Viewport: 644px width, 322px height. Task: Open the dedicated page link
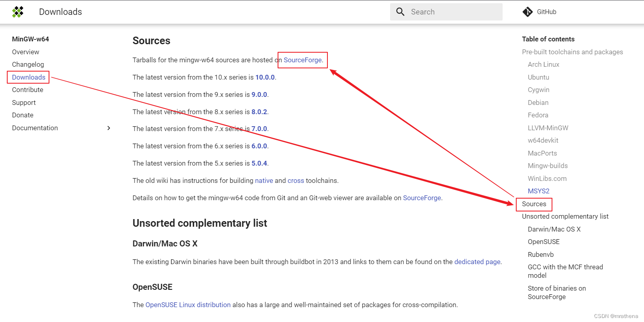click(477, 262)
